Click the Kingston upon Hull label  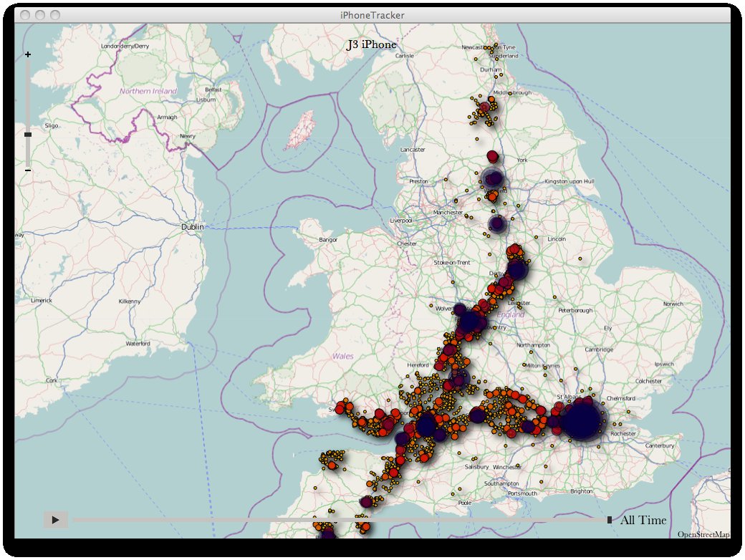(569, 181)
